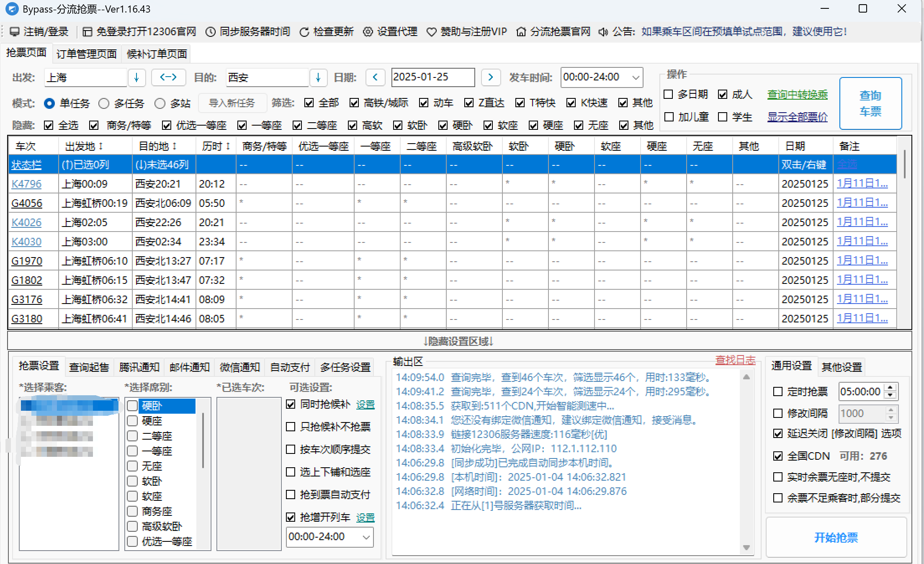The width and height of the screenshot is (924, 564).
Task: Enable 定时抢票 scheduled grabbing checkbox
Action: 778,391
